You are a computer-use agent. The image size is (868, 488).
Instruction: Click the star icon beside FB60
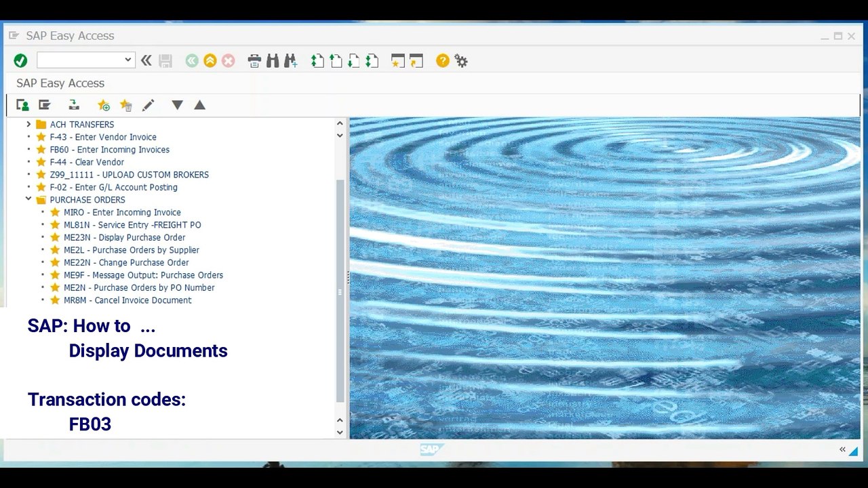pos(41,150)
